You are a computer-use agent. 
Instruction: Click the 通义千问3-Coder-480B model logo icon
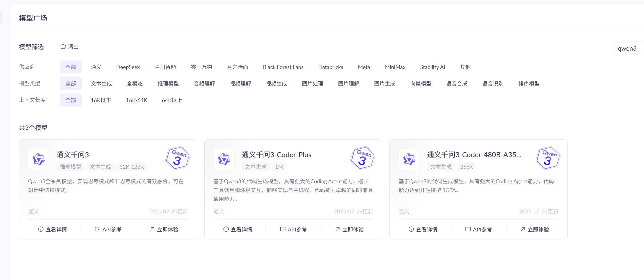pos(409,159)
